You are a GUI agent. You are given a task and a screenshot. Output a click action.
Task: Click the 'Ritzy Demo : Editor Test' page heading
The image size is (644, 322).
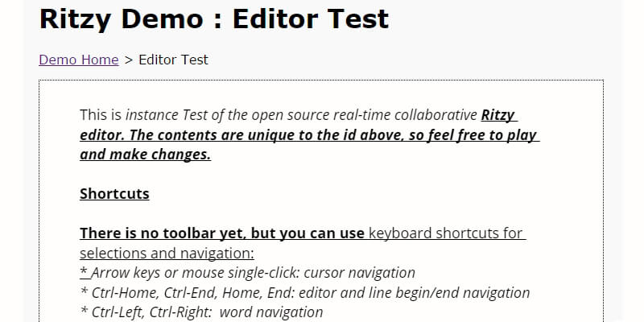click(213, 19)
